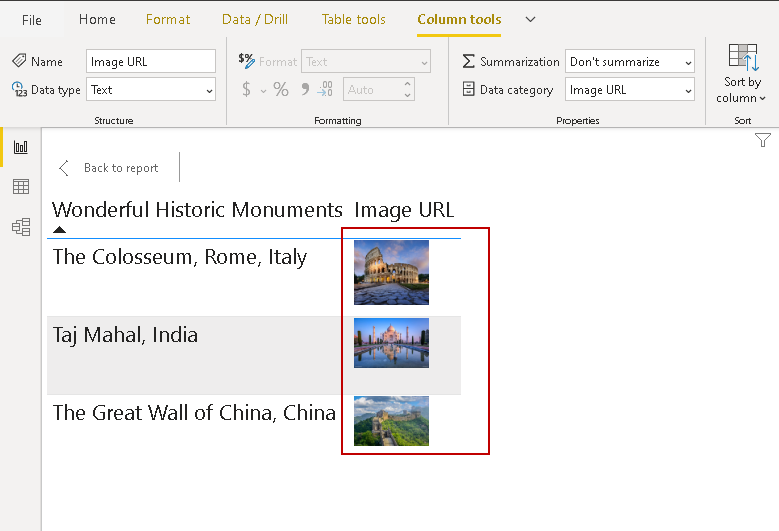Click the Taj Mahal image thumbnail
Screen dimensions: 779x531
[x=391, y=343]
